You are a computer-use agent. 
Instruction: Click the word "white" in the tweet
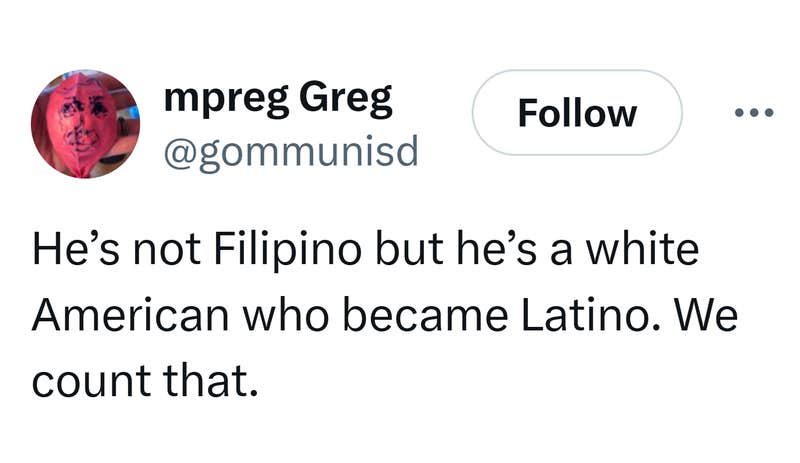pos(647,251)
